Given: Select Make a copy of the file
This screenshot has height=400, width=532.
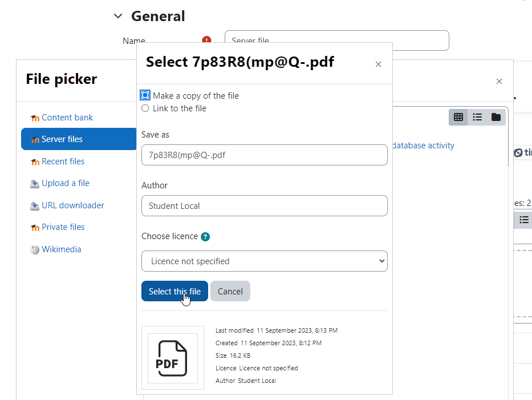Looking at the screenshot, I should (x=145, y=95).
